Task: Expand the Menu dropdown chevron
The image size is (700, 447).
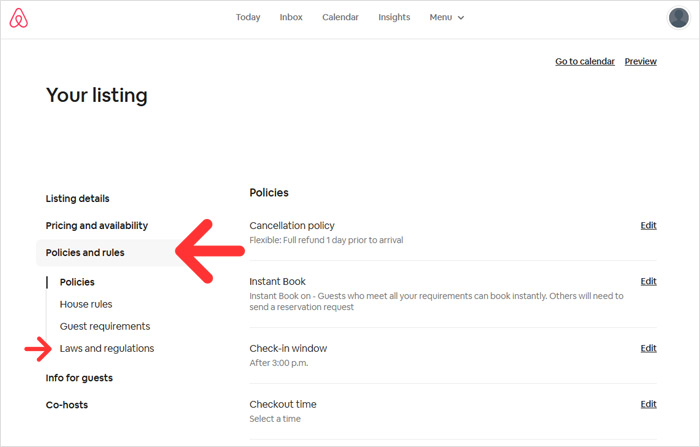Action: (x=461, y=17)
